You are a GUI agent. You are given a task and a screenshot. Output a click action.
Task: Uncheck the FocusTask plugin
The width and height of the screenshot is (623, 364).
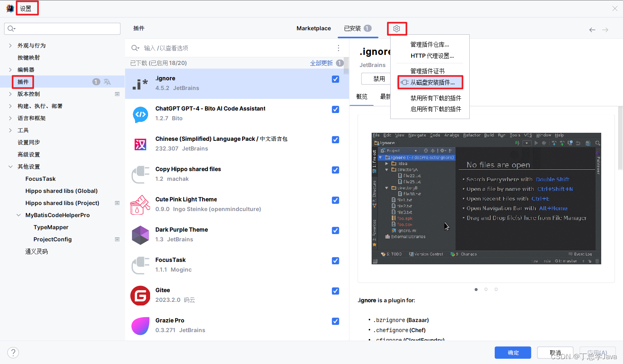335,261
